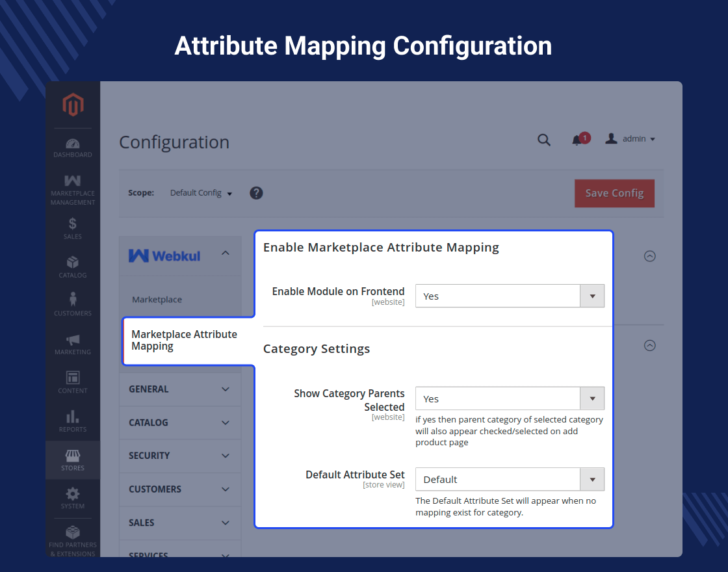Expand the CUSTOMERS config section

[180, 489]
